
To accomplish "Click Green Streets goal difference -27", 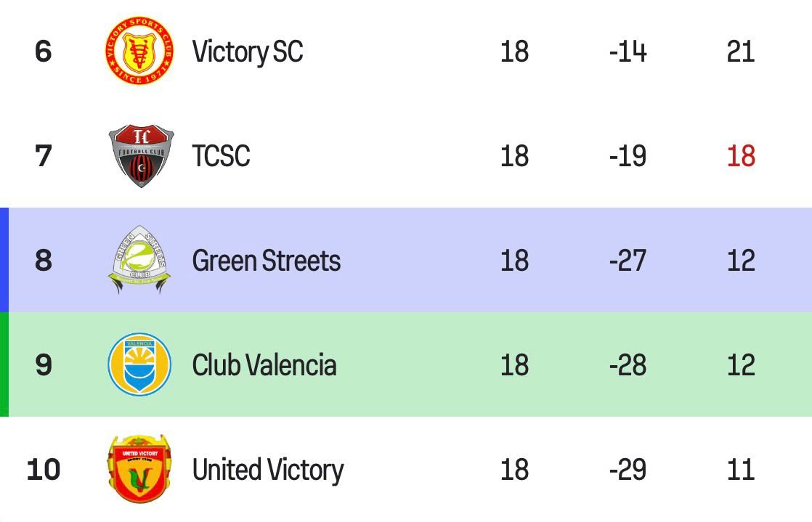I will click(x=628, y=261).
